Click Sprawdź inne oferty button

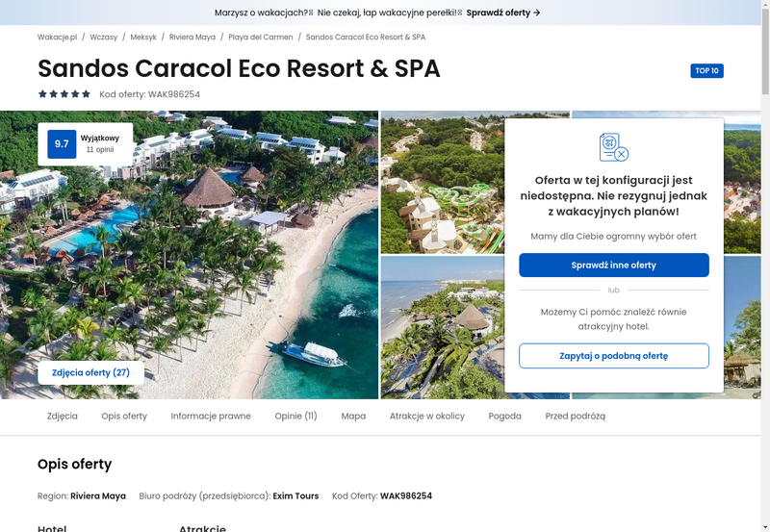tap(614, 265)
